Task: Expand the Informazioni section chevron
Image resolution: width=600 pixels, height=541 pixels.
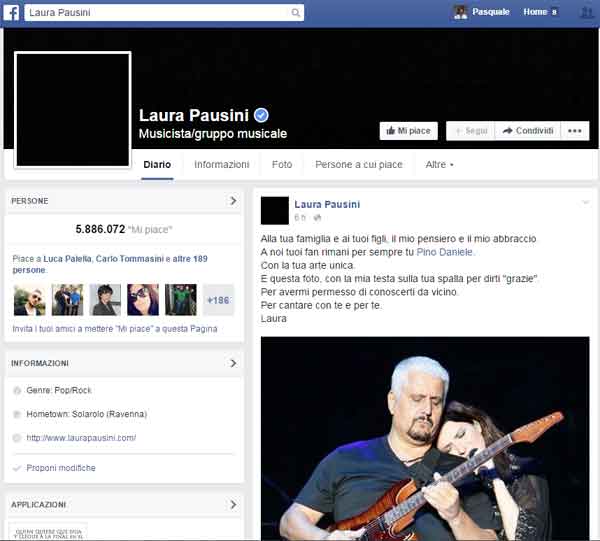Action: 233,363
